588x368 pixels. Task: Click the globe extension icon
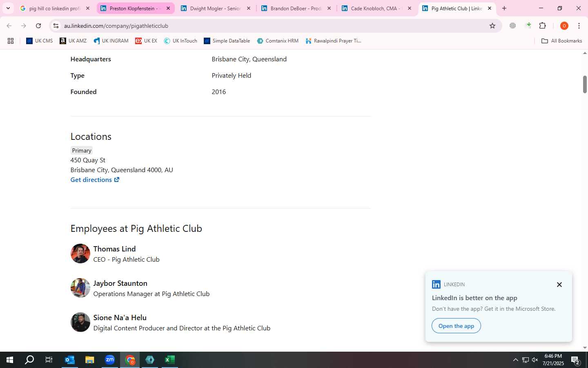pyautogui.click(x=513, y=26)
